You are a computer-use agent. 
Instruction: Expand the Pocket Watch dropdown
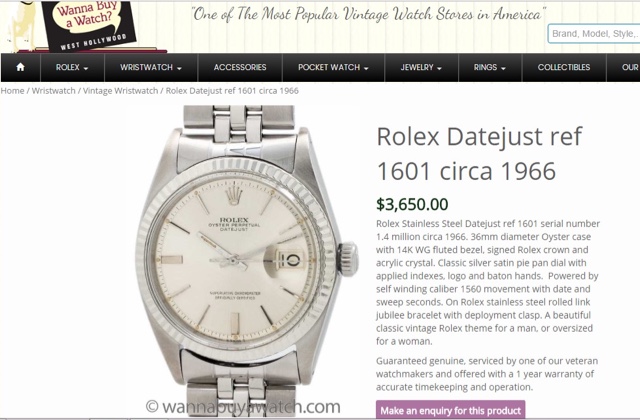point(333,67)
